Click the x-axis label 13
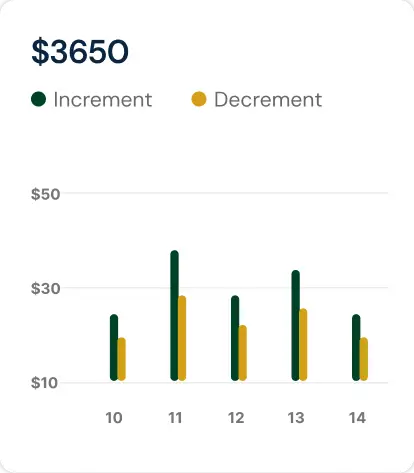 [x=296, y=418]
